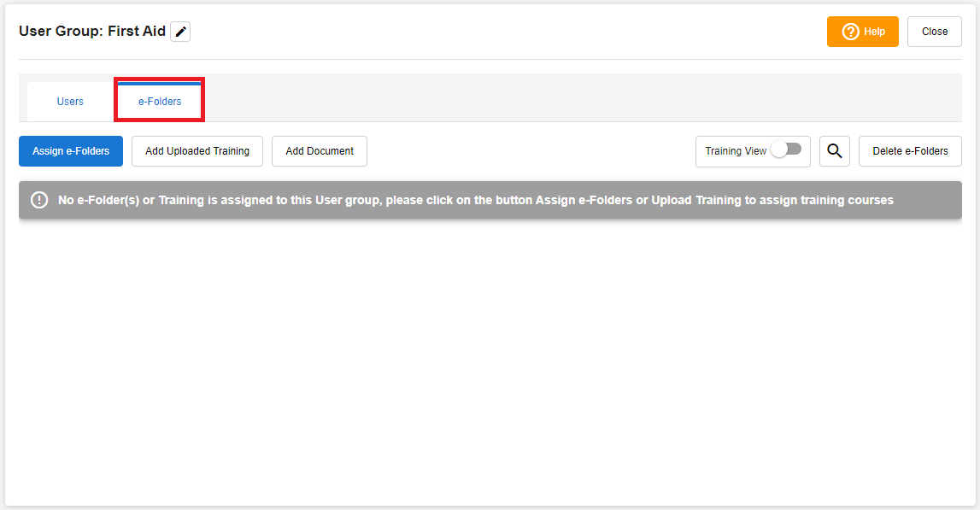Switch to the Users tab
Image resolution: width=980 pixels, height=510 pixels.
point(70,102)
